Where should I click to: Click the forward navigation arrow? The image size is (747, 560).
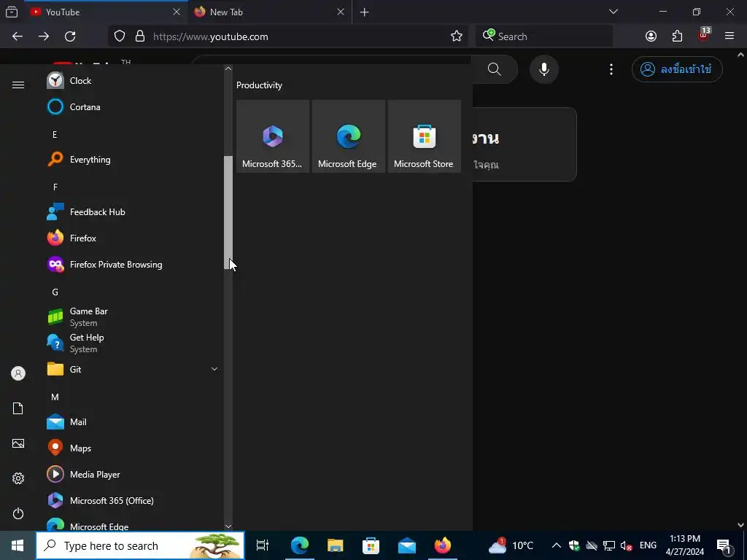point(44,36)
